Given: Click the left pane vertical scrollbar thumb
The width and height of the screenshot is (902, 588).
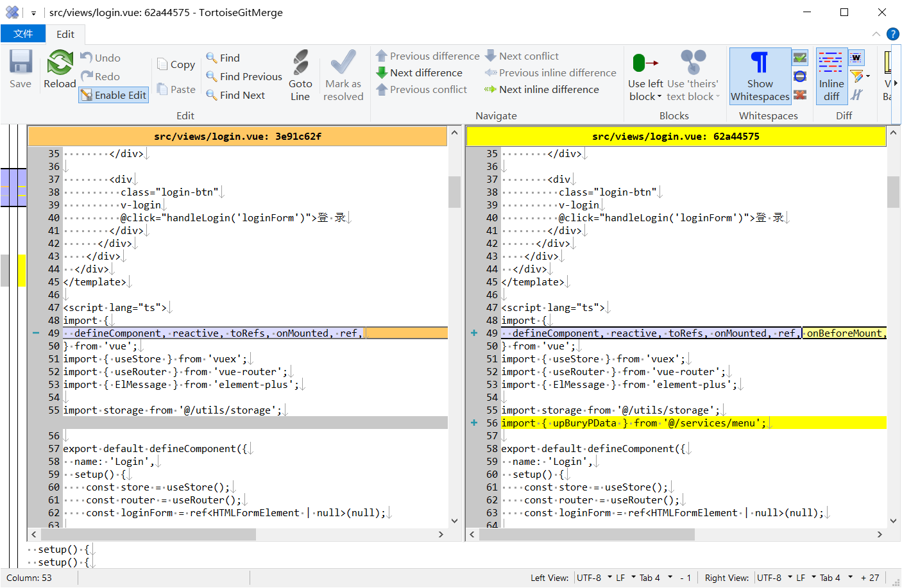Looking at the screenshot, I should 454,192.
